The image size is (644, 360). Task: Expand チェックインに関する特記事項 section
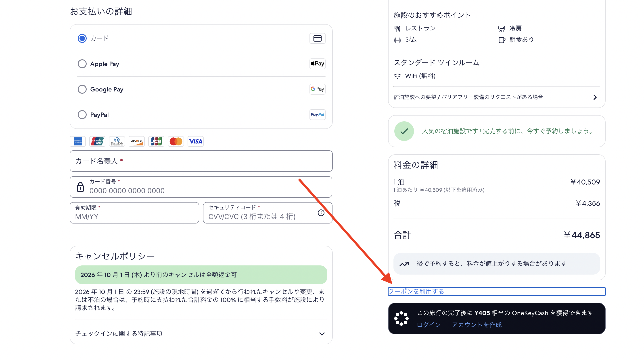201,333
